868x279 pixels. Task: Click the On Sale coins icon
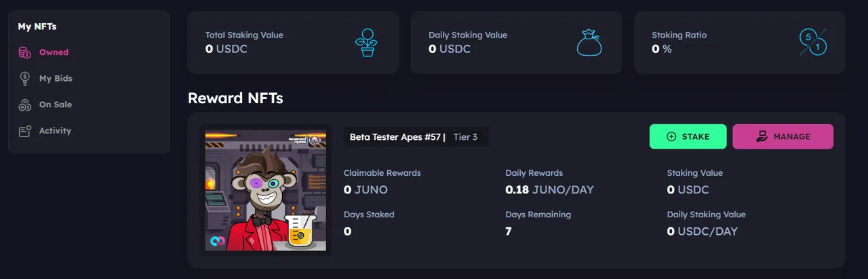click(24, 105)
